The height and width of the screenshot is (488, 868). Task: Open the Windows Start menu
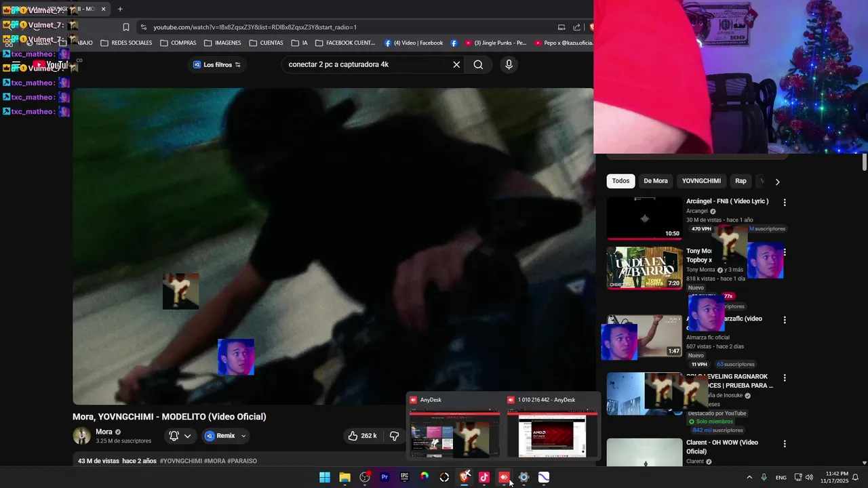[325, 477]
